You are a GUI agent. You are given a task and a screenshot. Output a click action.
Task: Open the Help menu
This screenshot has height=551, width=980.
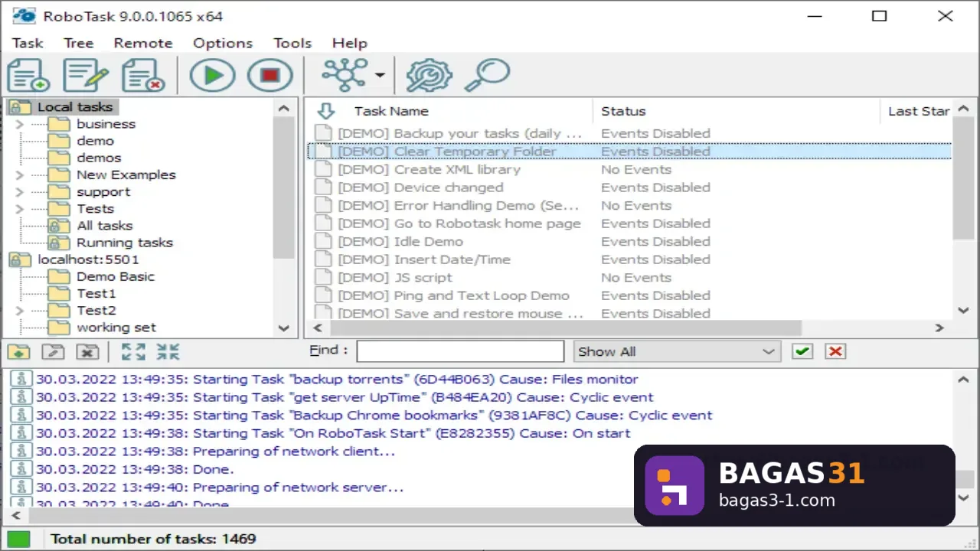point(350,43)
